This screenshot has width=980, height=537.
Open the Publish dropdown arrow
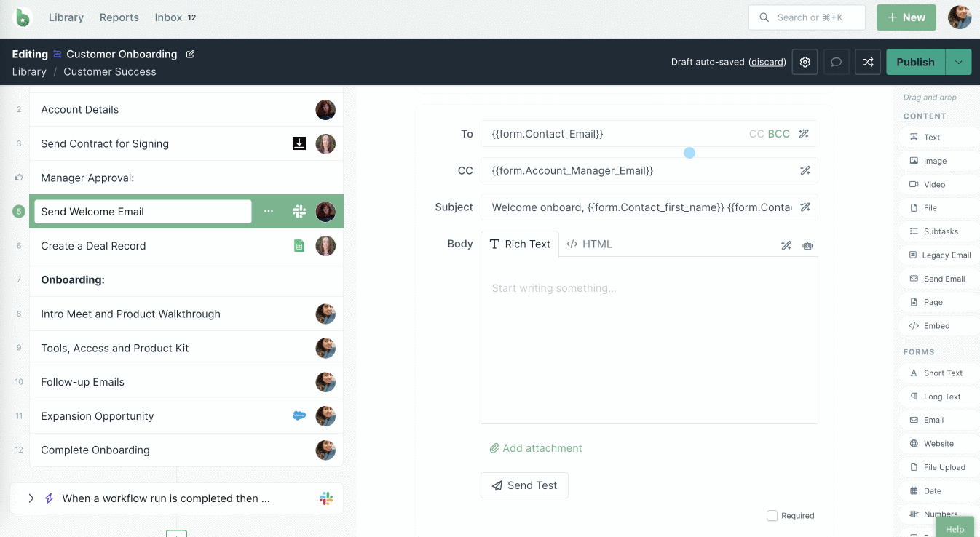[958, 63]
